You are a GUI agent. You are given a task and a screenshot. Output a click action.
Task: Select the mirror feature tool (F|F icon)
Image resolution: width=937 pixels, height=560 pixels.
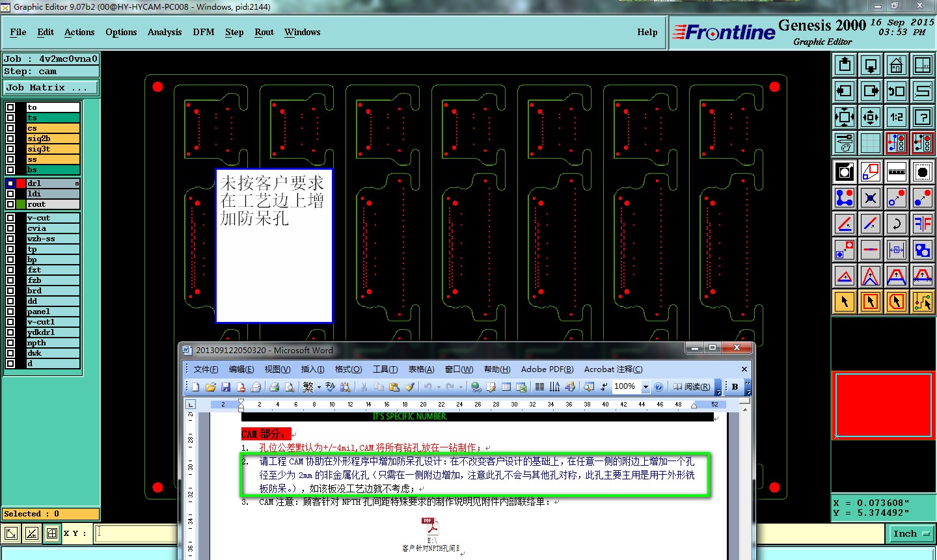[923, 224]
